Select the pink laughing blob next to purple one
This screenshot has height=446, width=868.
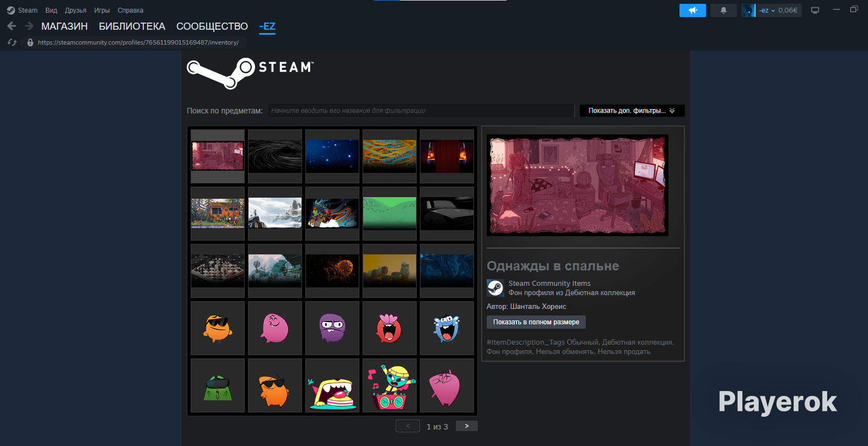(x=275, y=328)
